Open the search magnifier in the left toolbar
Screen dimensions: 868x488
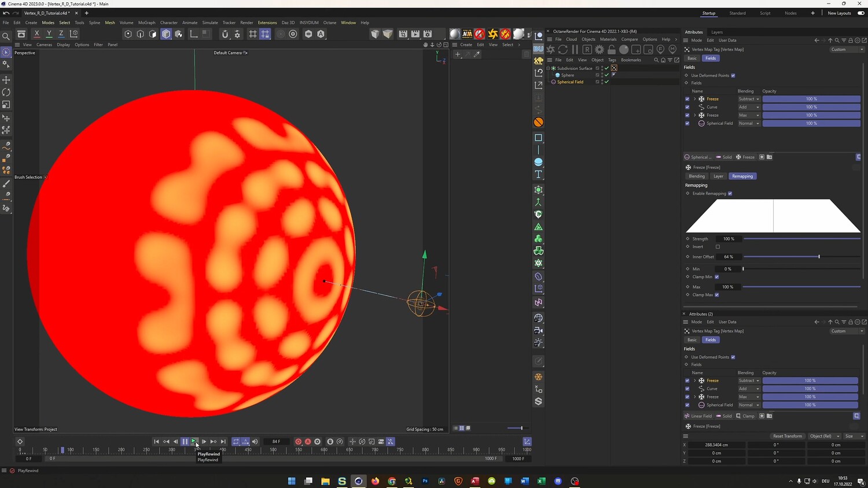point(6,36)
